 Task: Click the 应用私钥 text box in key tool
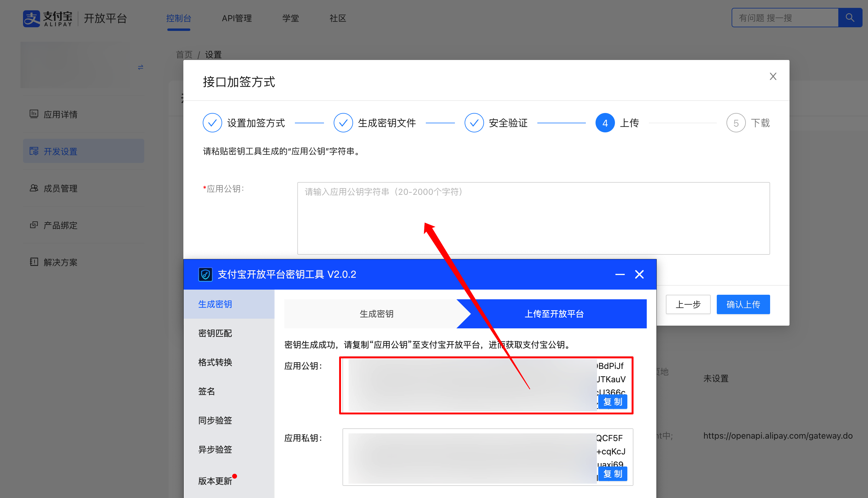[488, 457]
